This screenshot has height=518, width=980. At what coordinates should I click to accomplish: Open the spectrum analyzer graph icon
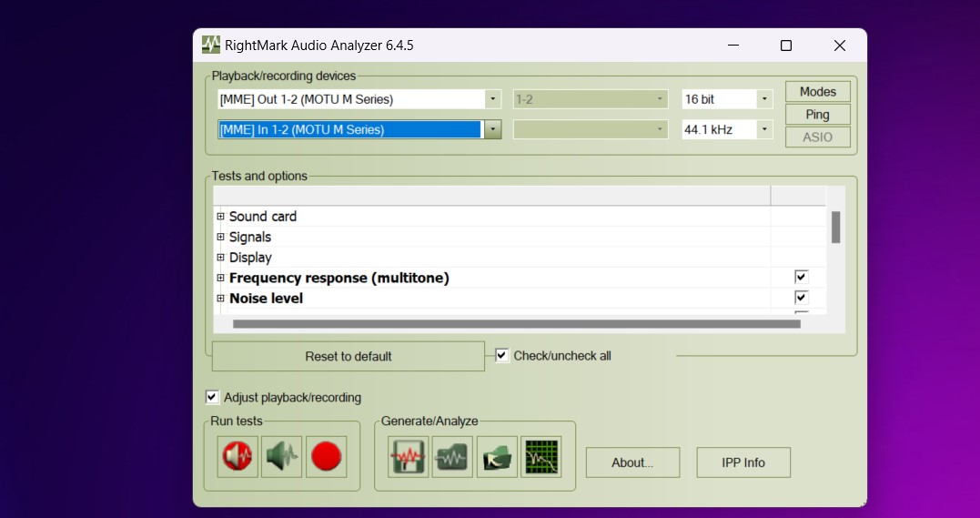pos(541,457)
